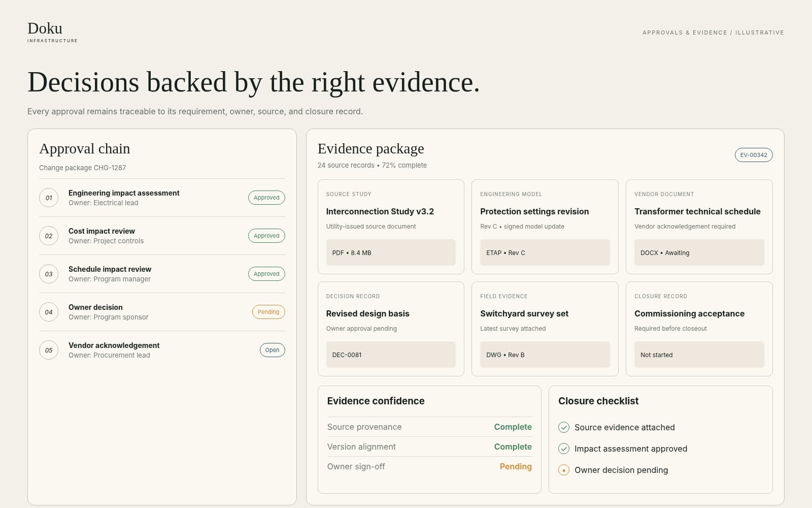
Task: Click the Approved badge on Cost impact review
Action: point(266,236)
